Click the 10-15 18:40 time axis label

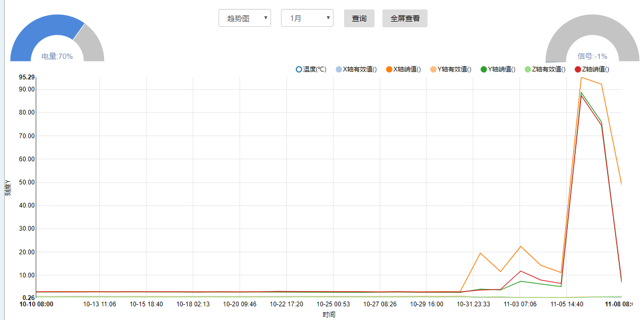[147, 304]
